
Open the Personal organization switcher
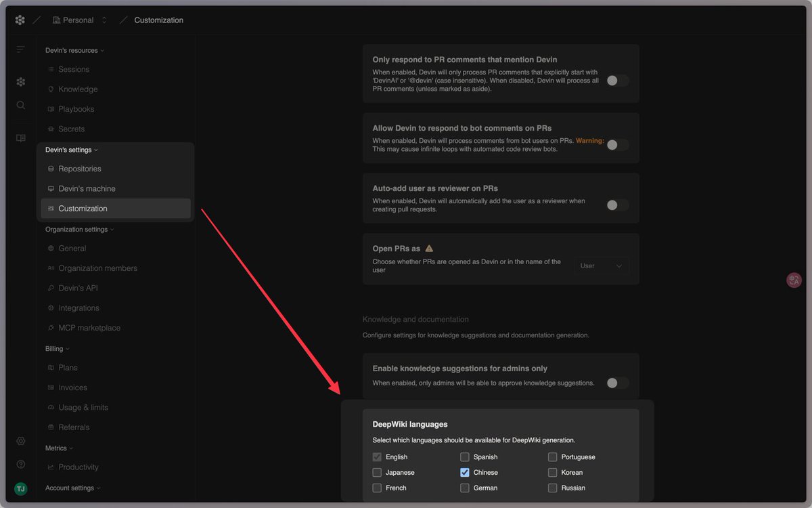[80, 20]
